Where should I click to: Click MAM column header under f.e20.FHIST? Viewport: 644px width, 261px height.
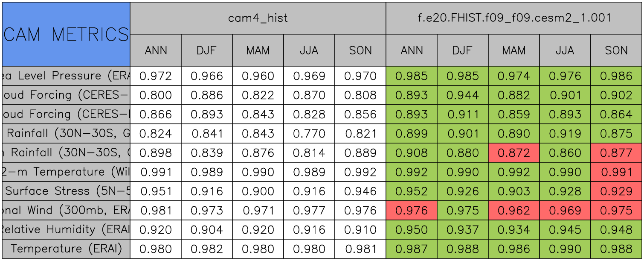coord(514,50)
